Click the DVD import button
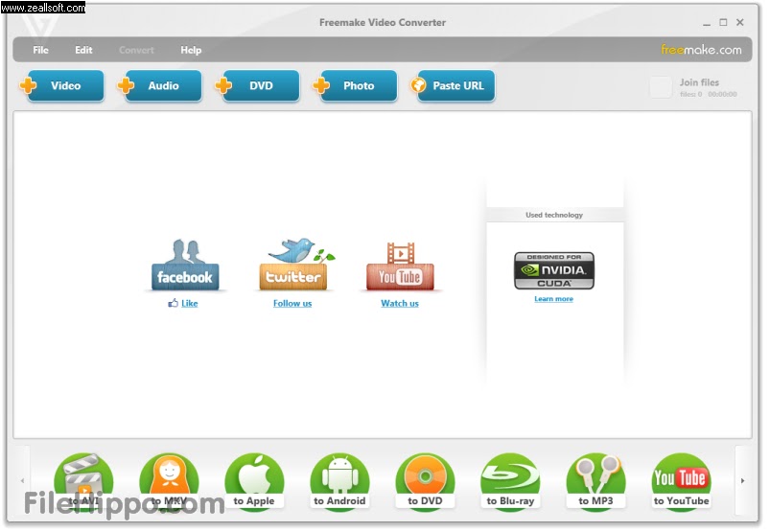Screen dimensions: 770x532 point(257,86)
